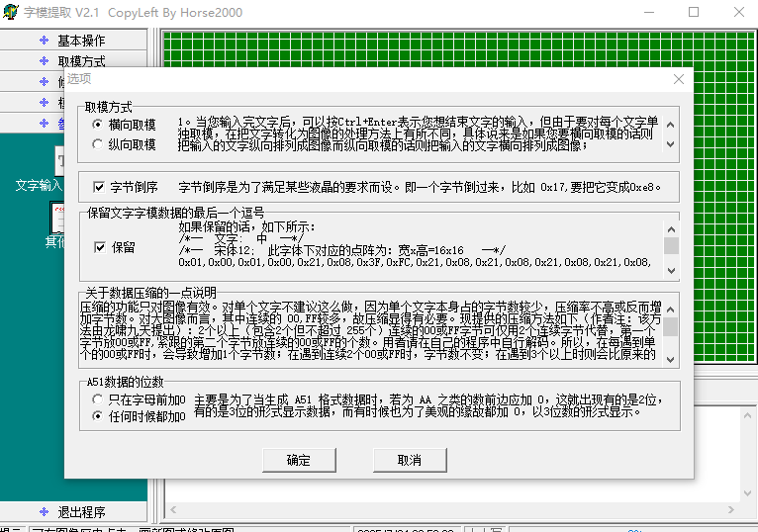Select the 横向取模 radio button

tap(97, 125)
